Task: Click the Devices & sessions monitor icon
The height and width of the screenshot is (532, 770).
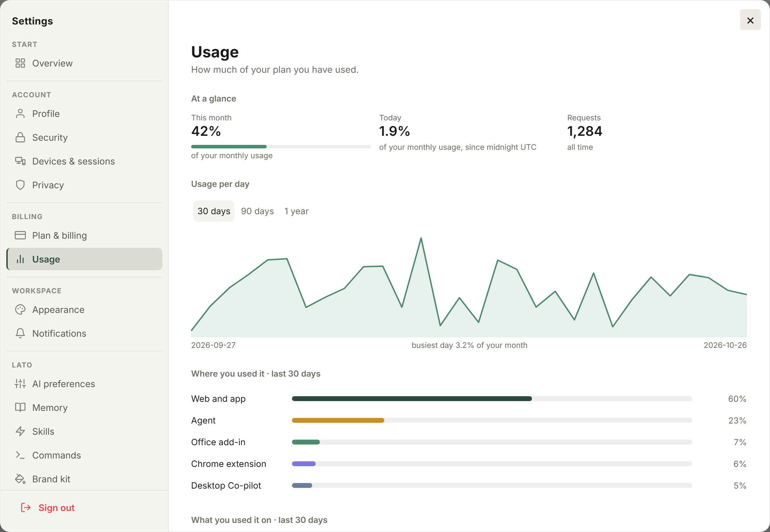Action: coord(20,161)
